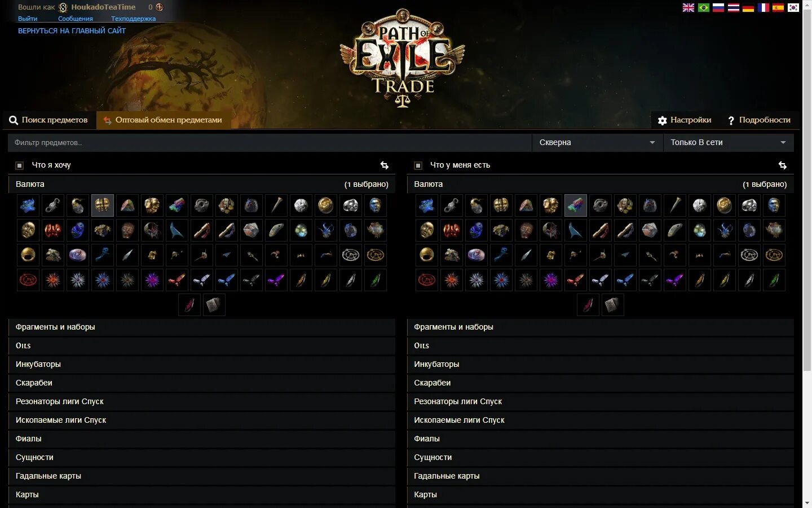The height and width of the screenshot is (508, 812).
Task: Deselect the Chromatic Orb in the have panel
Action: [576, 205]
